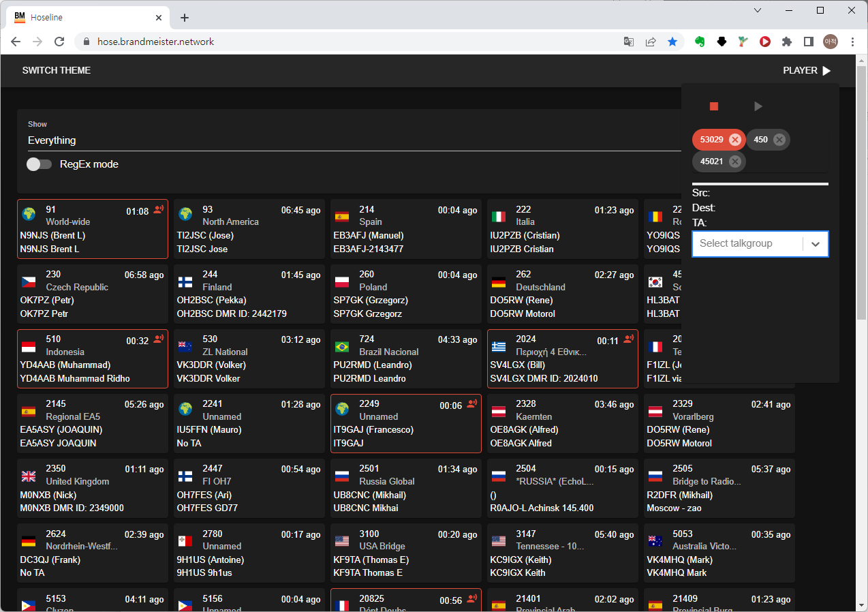The width and height of the screenshot is (868, 612).
Task: Toggle Chrome side panel icon
Action: pyautogui.click(x=809, y=42)
